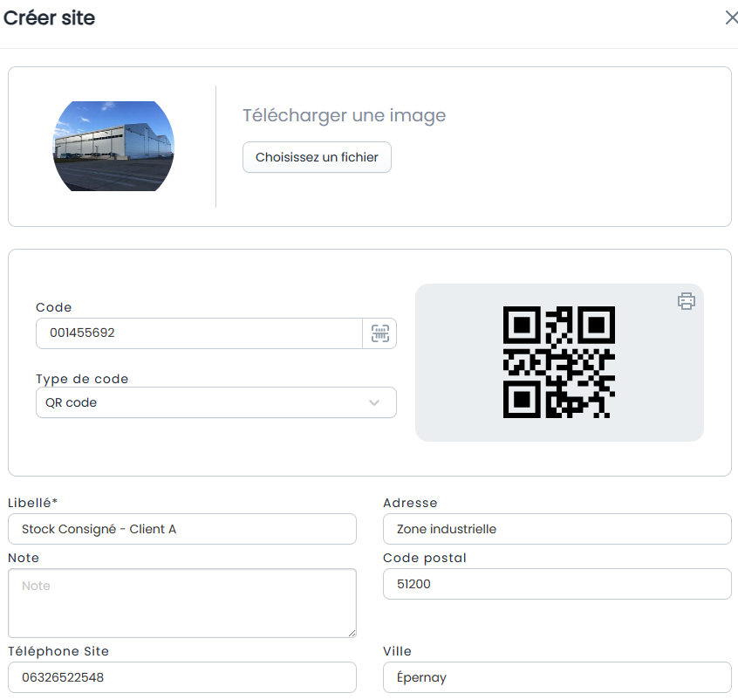Focus the Code field with 001455692
738x700 pixels.
[x=199, y=333]
